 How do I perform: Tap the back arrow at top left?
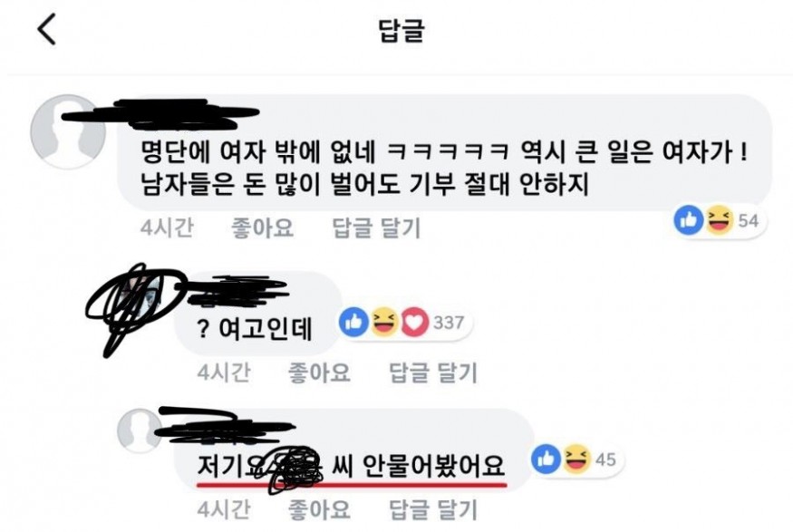(46, 29)
